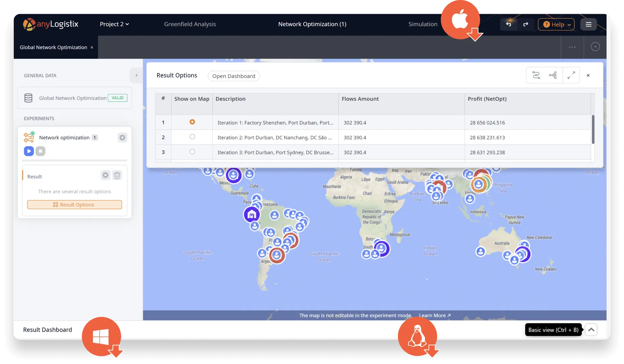
Task: Open the Result settings gear
Action: tap(106, 175)
